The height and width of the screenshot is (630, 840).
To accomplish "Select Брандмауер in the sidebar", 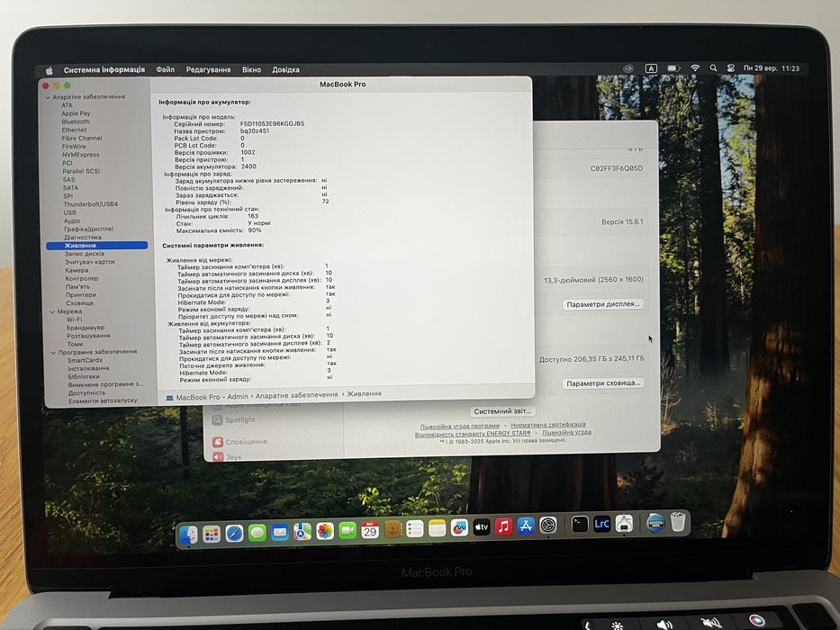I will [x=86, y=328].
